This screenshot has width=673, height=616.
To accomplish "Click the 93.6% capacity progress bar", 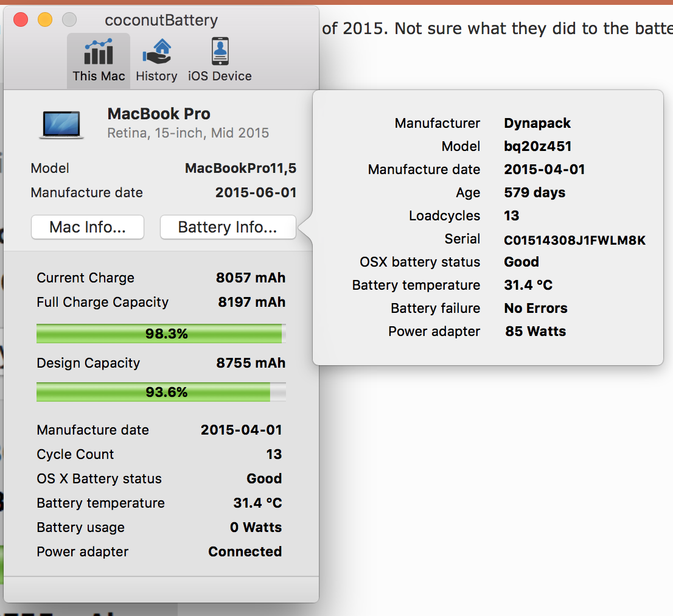I will coord(161,392).
